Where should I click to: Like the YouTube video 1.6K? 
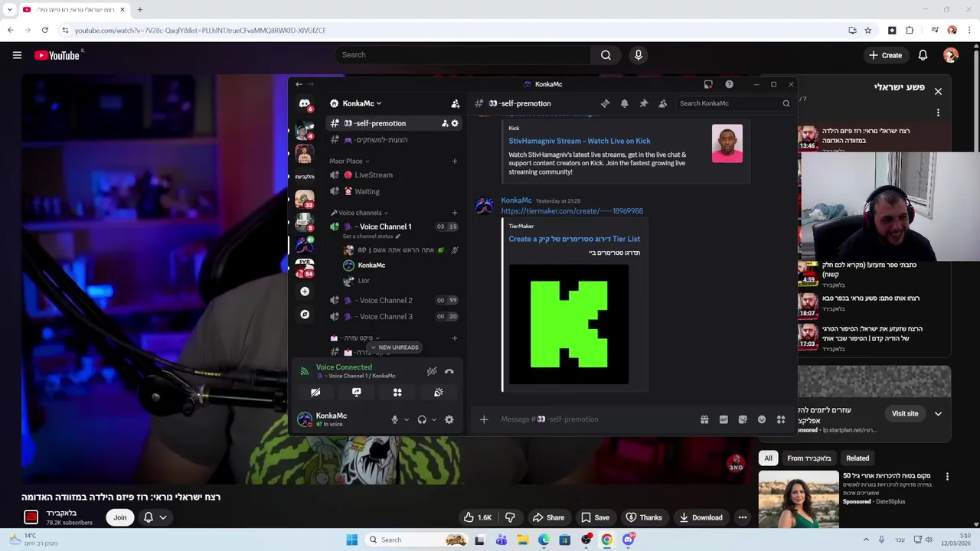(x=477, y=517)
